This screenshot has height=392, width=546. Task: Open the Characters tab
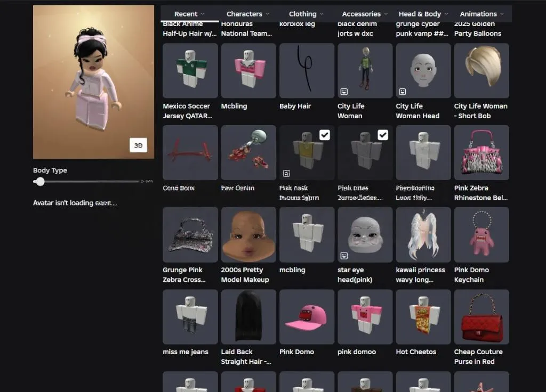[248, 14]
